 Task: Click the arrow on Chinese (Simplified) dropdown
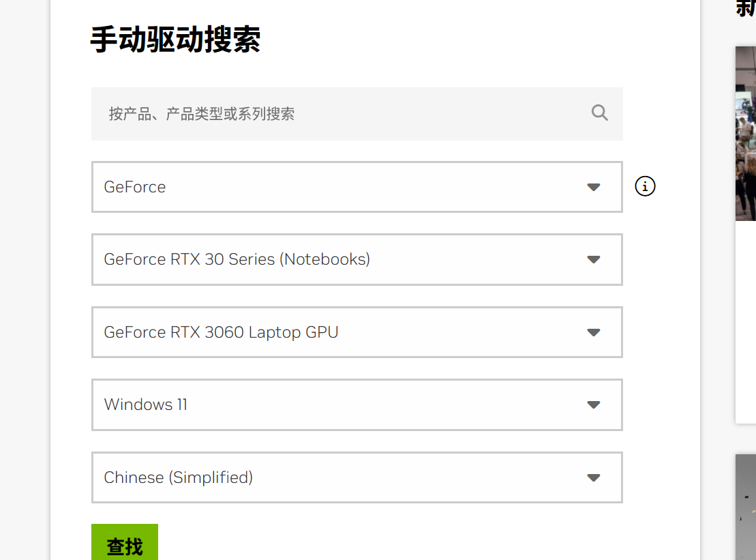click(x=593, y=477)
